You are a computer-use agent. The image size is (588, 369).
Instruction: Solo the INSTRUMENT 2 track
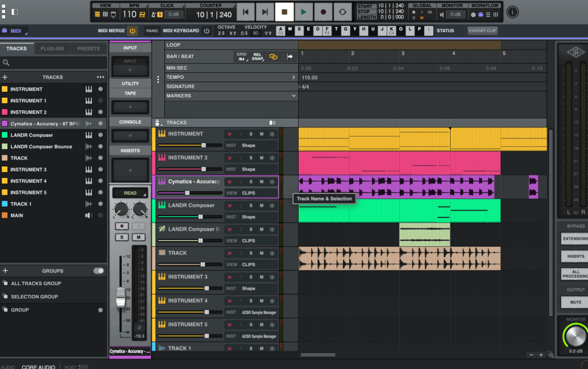pos(251,158)
